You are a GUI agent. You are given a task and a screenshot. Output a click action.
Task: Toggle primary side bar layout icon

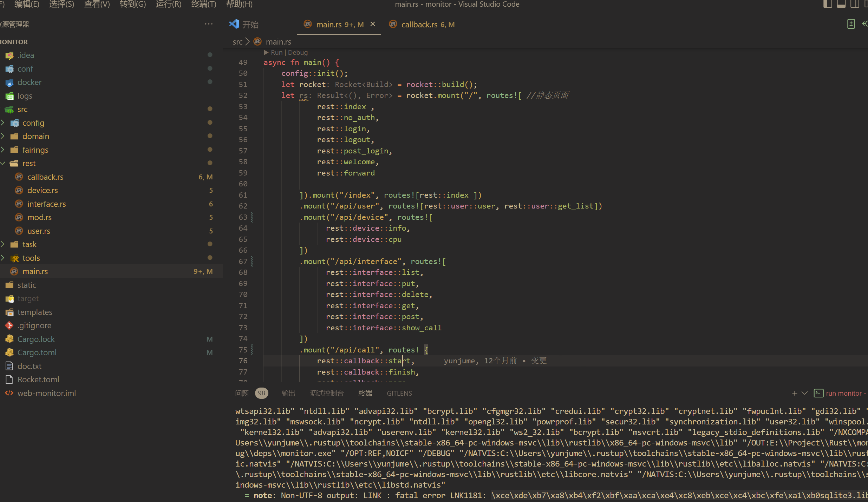[828, 4]
